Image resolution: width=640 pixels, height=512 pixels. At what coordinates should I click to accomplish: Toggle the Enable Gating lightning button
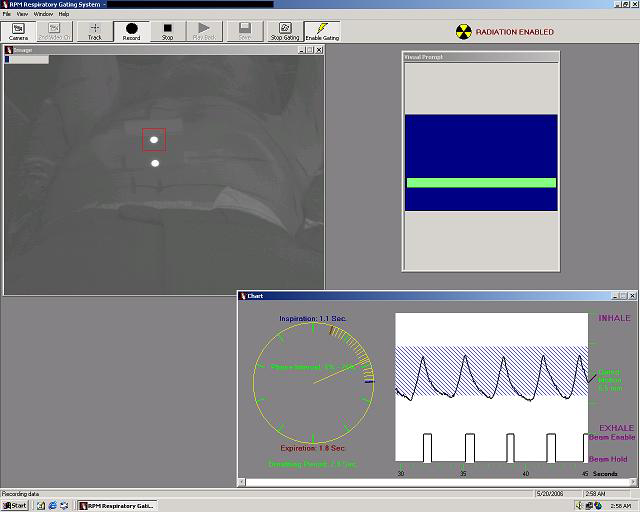322,31
